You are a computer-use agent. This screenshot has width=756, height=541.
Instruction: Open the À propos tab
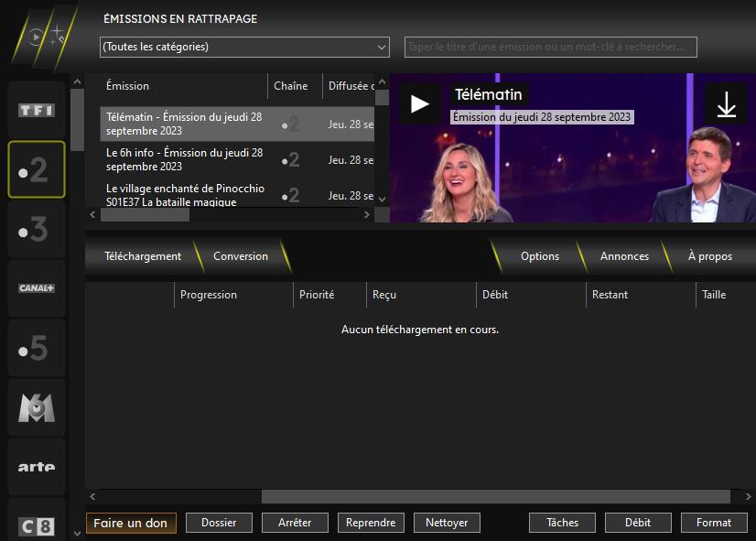(x=709, y=256)
